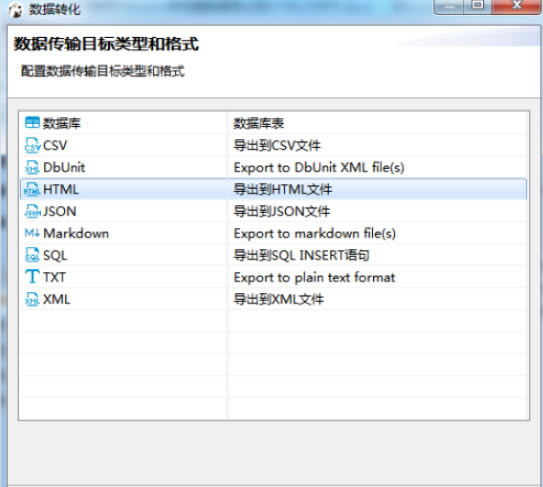
Task: Minimize the 数据转化 window
Action: (449, 6)
